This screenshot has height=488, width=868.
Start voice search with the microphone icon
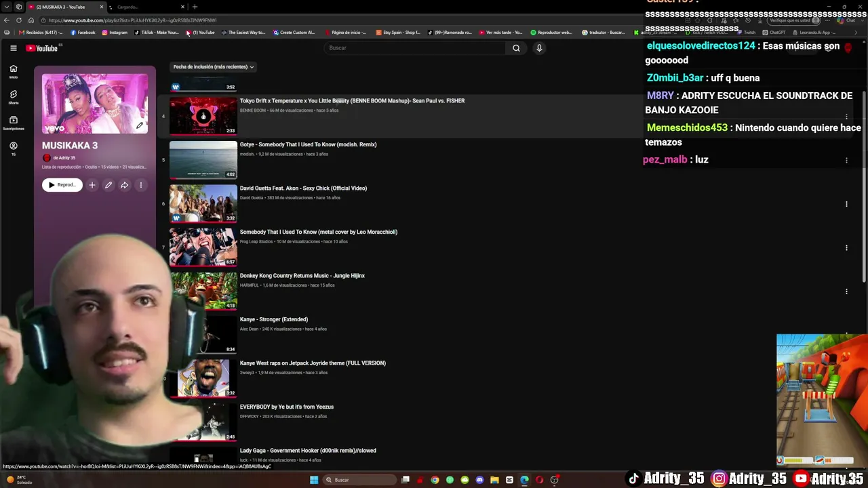click(x=539, y=48)
